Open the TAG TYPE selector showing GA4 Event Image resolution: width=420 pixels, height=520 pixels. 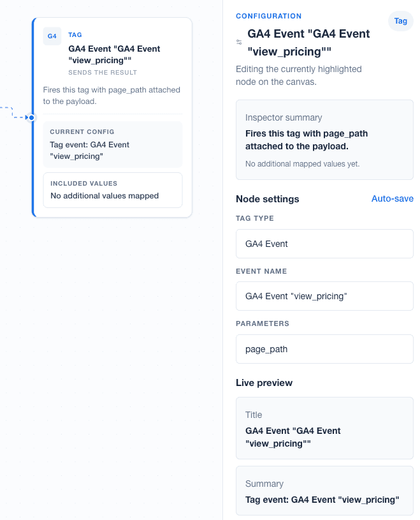click(x=324, y=244)
